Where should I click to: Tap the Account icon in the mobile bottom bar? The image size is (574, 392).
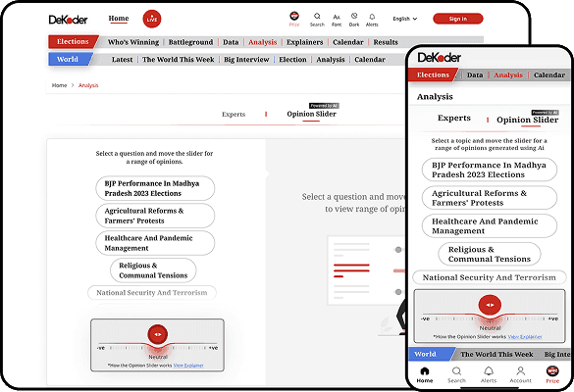(x=520, y=371)
